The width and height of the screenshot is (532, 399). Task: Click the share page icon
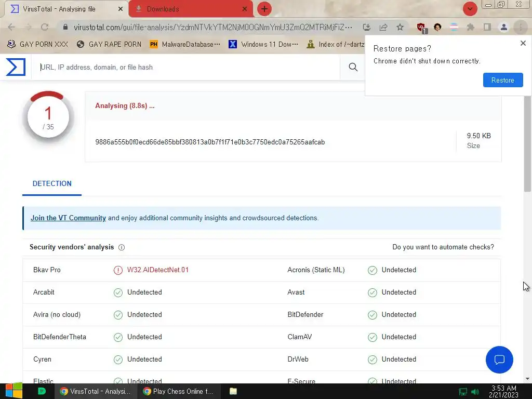[383, 27]
